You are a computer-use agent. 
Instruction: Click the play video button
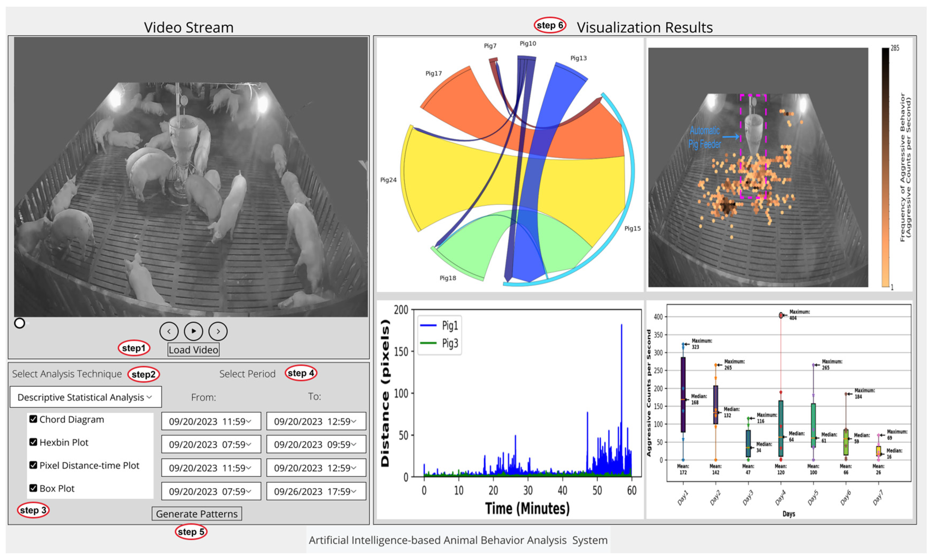(x=193, y=331)
